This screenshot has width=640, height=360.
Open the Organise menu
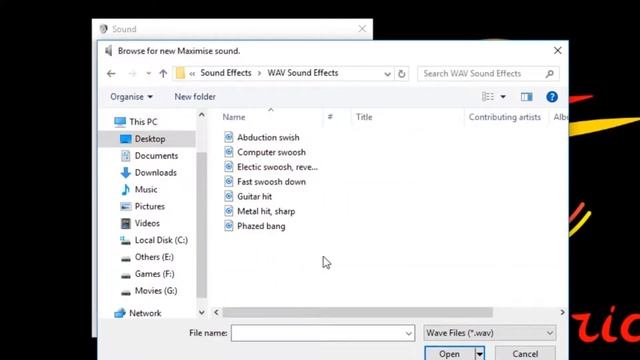coord(131,97)
